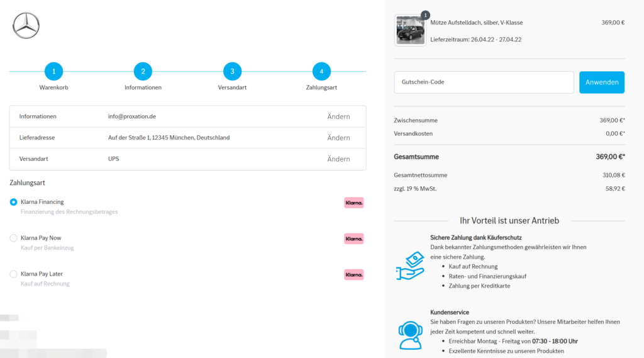Click the secure payment hand-with-money icon
The image size is (644, 358).
click(410, 266)
